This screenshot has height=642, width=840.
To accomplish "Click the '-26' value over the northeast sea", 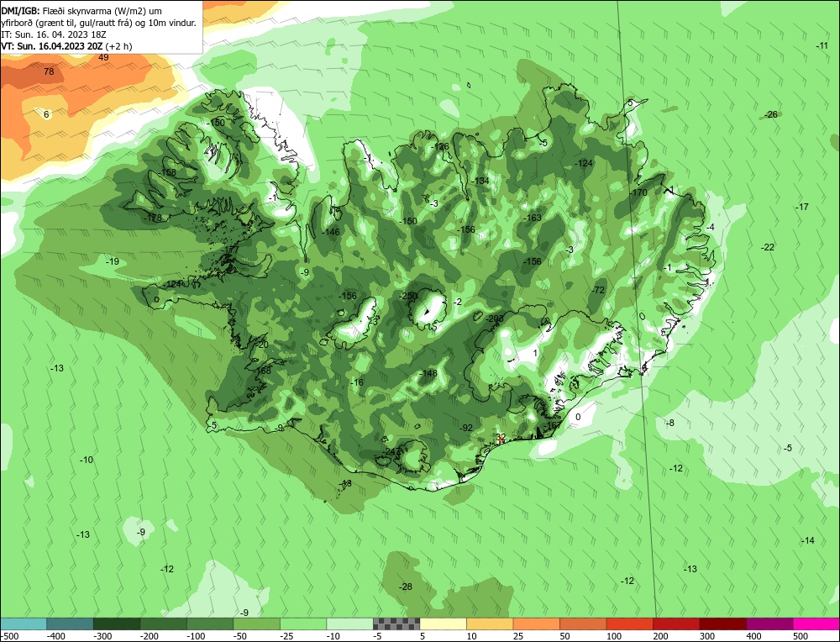I will click(x=770, y=114).
